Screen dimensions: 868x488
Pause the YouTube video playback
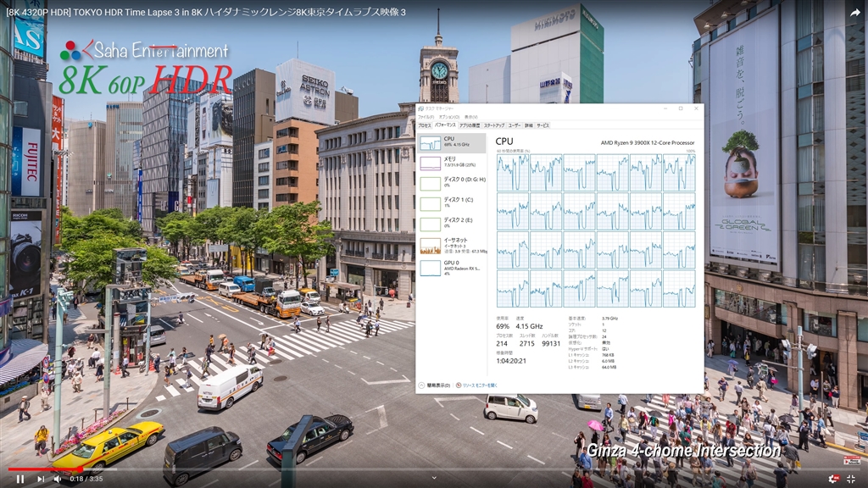20,479
